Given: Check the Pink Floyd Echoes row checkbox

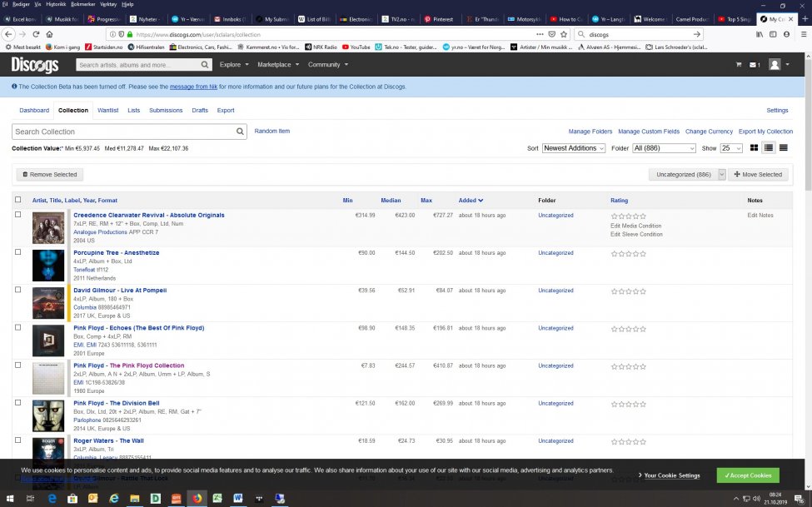Looking at the screenshot, I should (x=18, y=327).
